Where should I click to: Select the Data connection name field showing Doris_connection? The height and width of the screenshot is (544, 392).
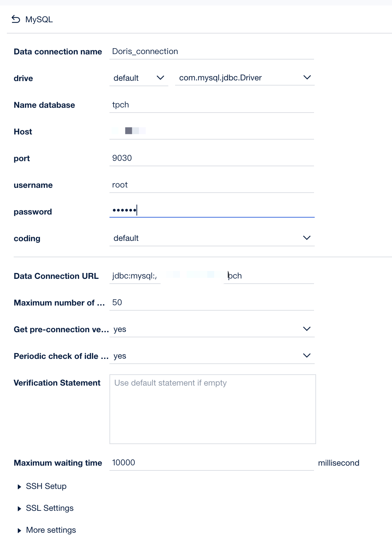point(211,51)
